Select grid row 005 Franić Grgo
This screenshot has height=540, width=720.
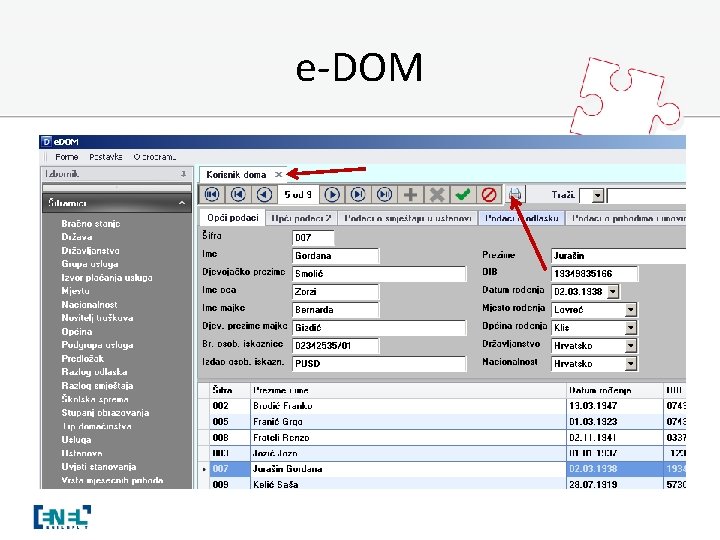tap(442, 422)
